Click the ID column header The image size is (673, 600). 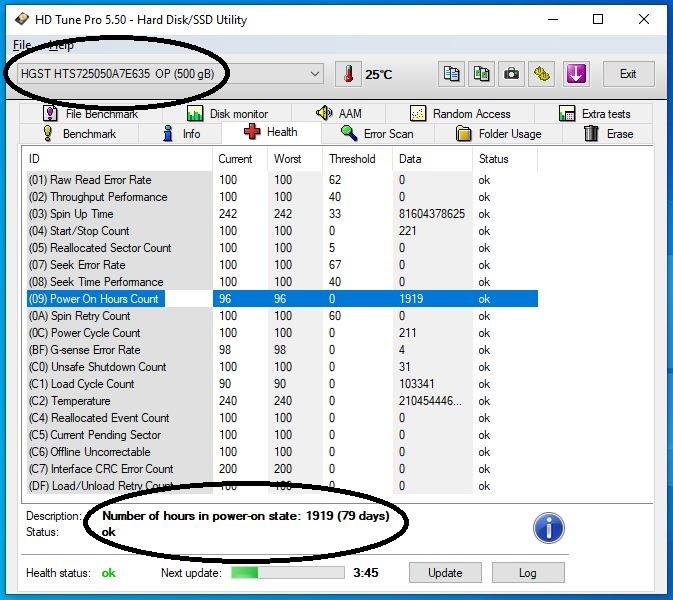pyautogui.click(x=119, y=159)
